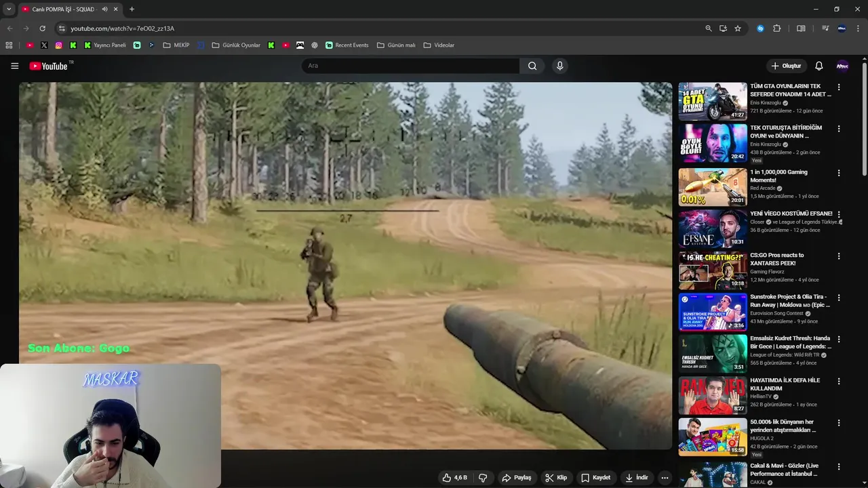Expand the tab search dropdown arrow
The width and height of the screenshot is (868, 488).
(9, 9)
